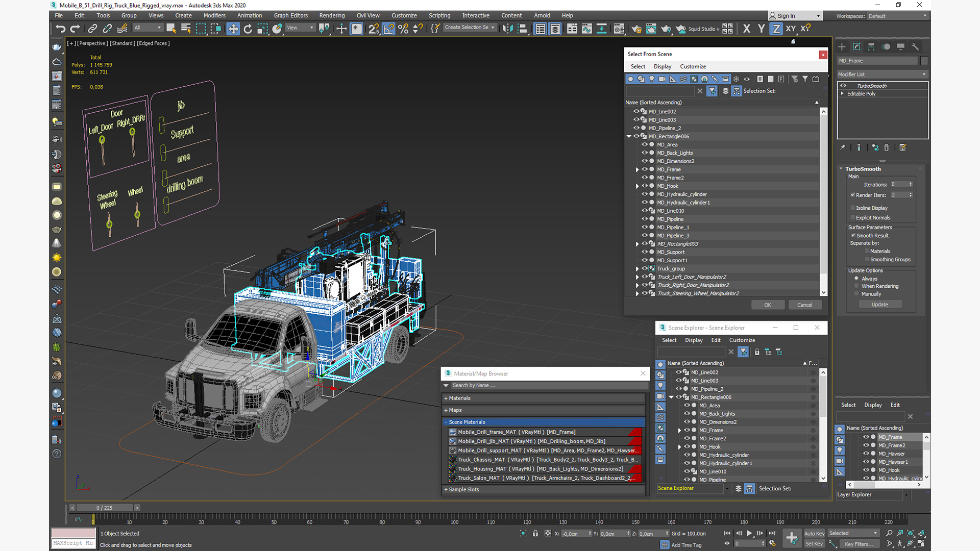Activate the Select and Link tool

(92, 29)
